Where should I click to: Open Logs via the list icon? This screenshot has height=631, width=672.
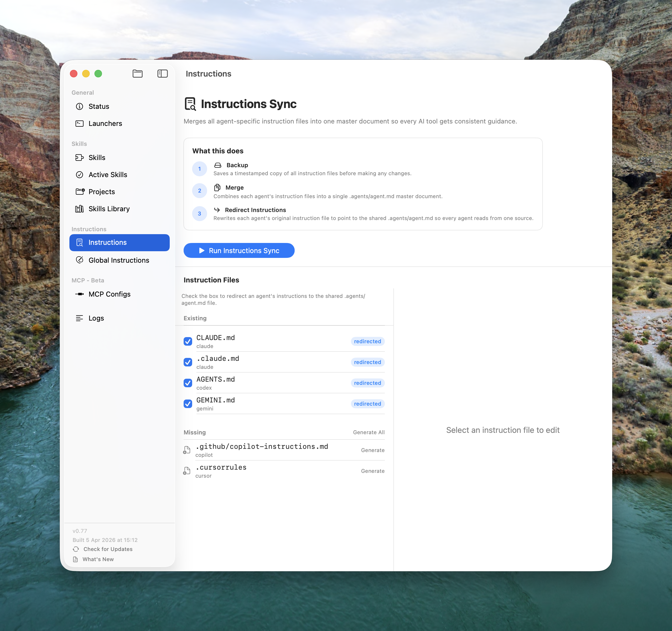tap(80, 318)
